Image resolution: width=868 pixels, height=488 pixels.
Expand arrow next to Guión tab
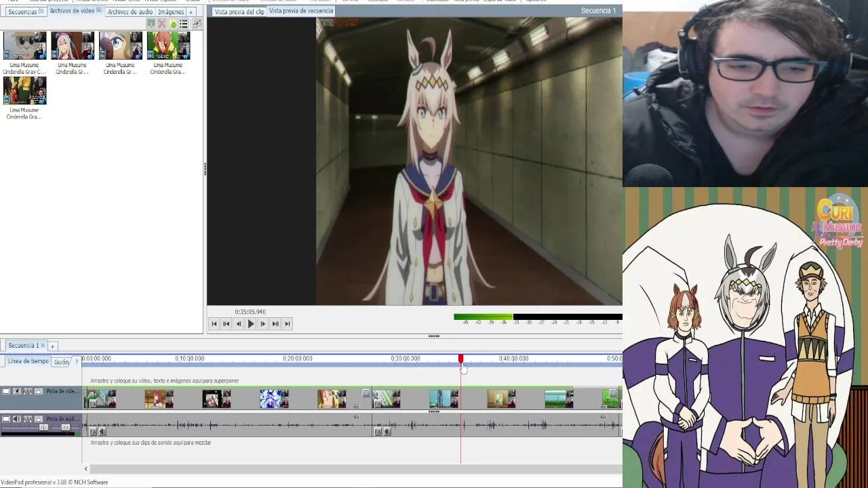click(x=76, y=362)
